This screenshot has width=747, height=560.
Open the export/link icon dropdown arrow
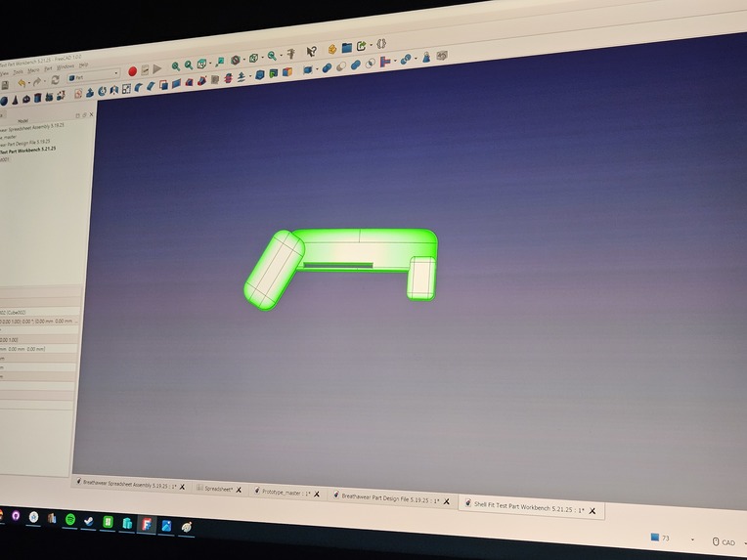click(372, 45)
